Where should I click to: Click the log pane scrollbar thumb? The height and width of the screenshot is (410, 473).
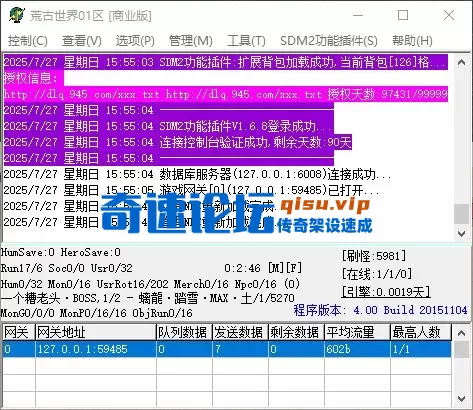[462, 214]
